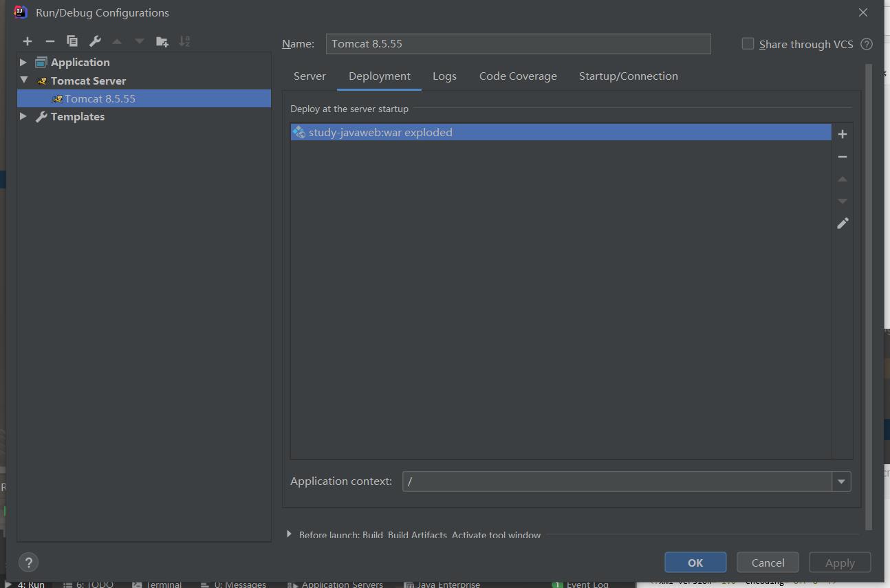Move artifact up in deployment list

coord(843,179)
